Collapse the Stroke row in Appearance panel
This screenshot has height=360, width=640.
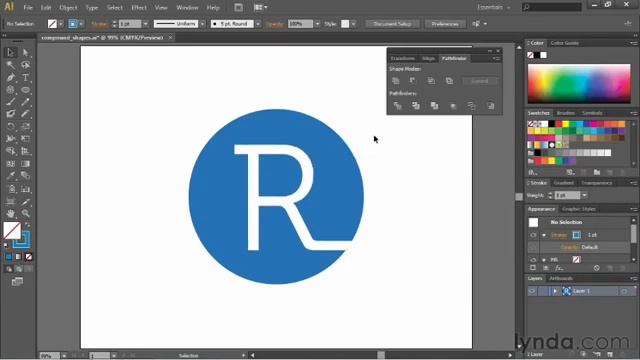544,235
